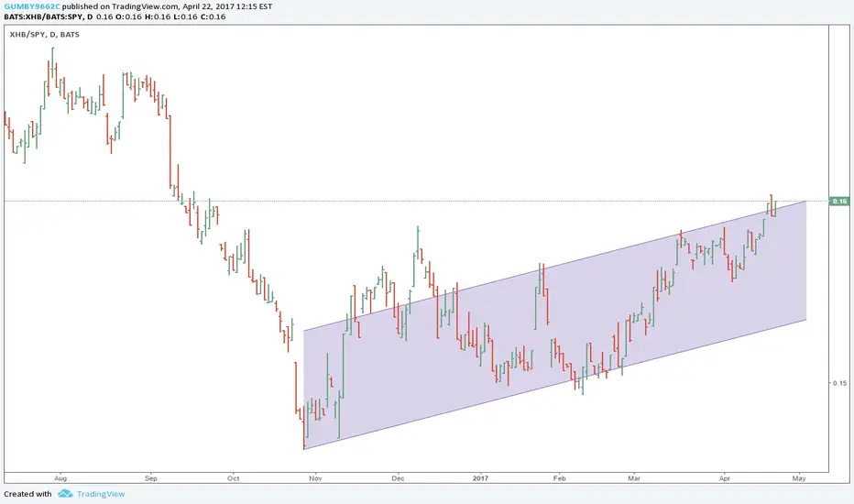
Task: Click the Mar label on time axis
Action: (634, 478)
